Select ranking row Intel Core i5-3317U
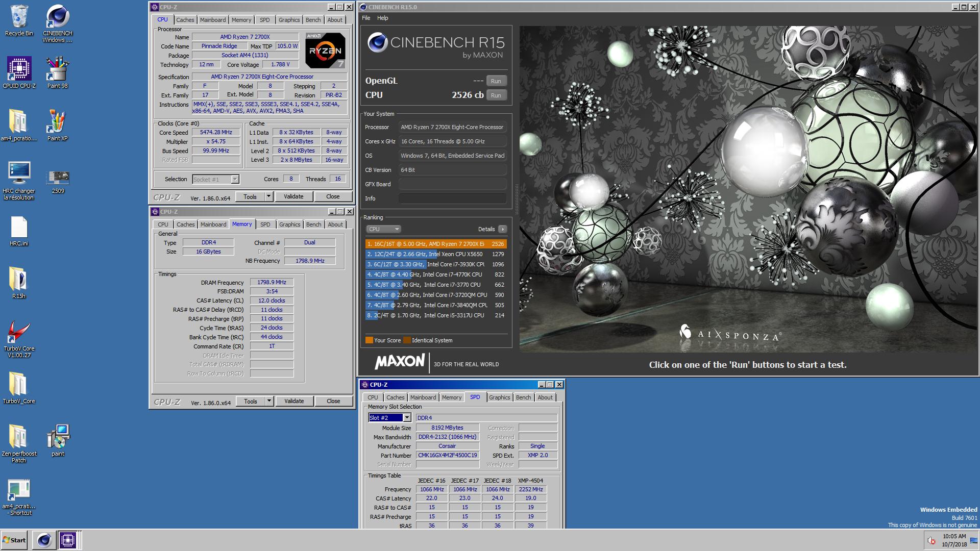 [436, 315]
